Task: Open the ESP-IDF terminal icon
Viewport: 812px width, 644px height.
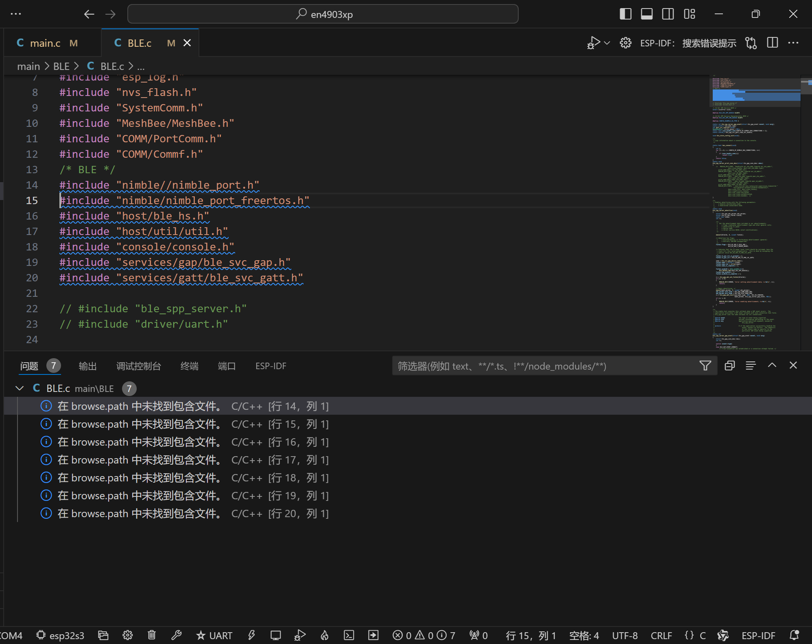Action: point(349,635)
